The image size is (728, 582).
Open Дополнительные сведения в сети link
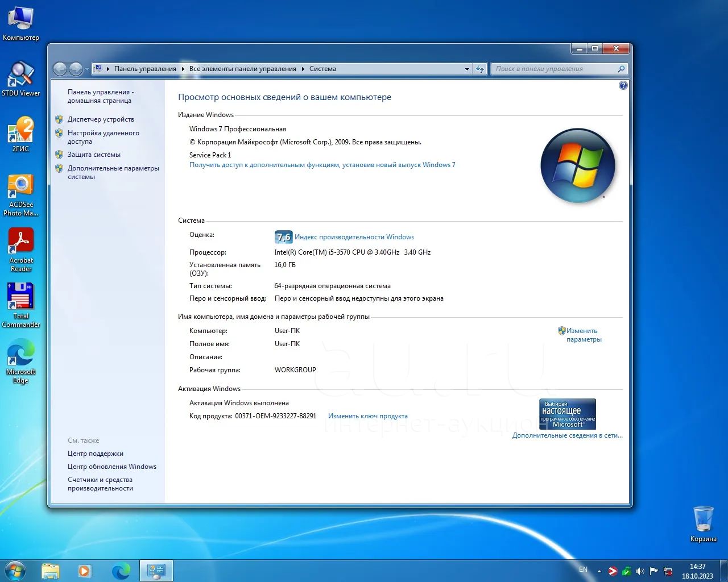tap(568, 435)
